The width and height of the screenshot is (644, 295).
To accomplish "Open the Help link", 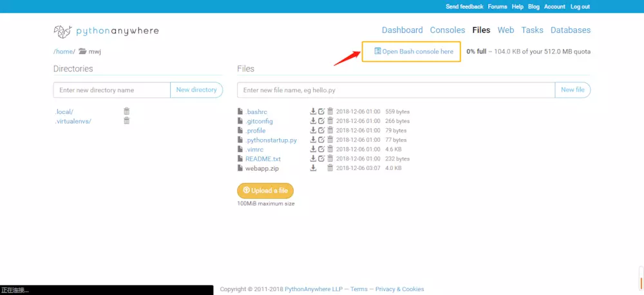I will click(518, 6).
